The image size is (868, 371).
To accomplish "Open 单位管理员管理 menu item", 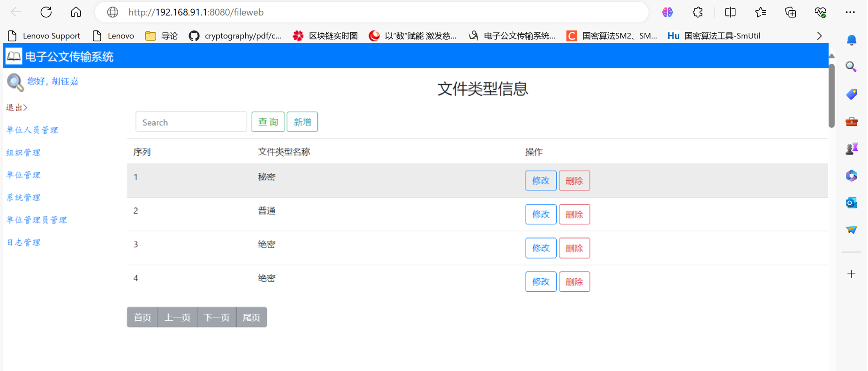I will point(37,220).
